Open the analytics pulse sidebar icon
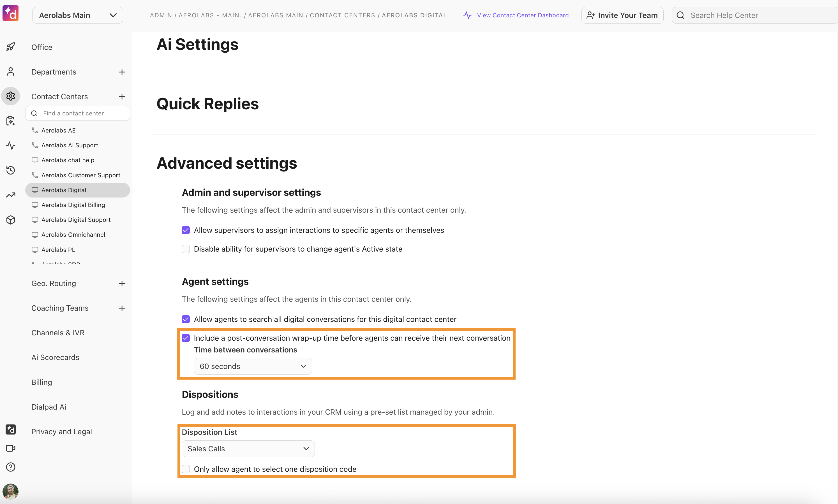This screenshot has height=504, width=838. pos(11,146)
